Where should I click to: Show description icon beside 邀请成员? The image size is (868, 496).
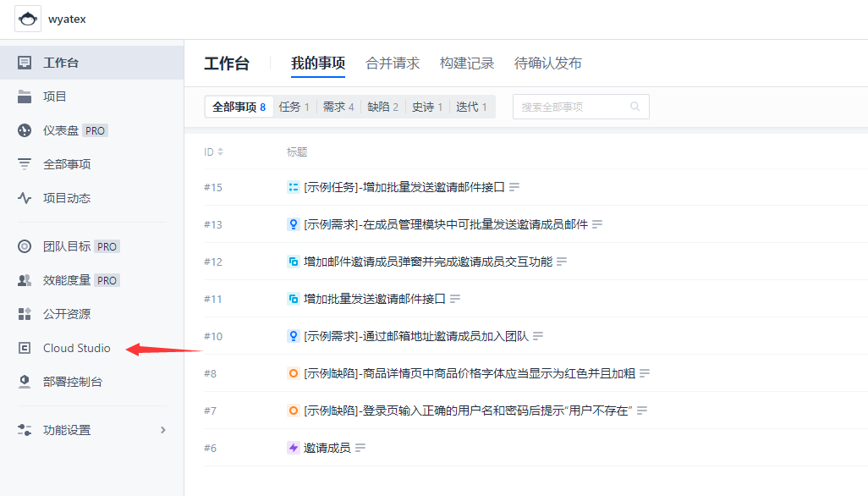pyautogui.click(x=360, y=448)
